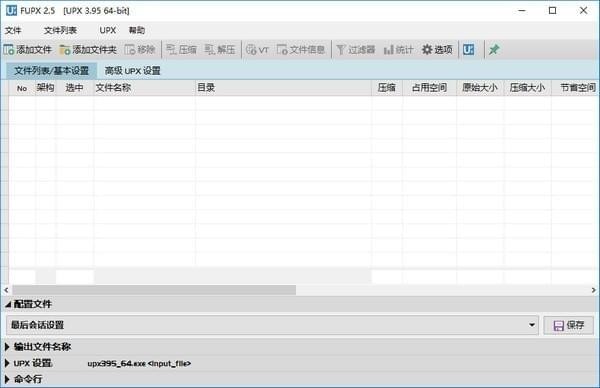Open Statistics (统计) from toolbar
600x388 pixels.
(398, 49)
